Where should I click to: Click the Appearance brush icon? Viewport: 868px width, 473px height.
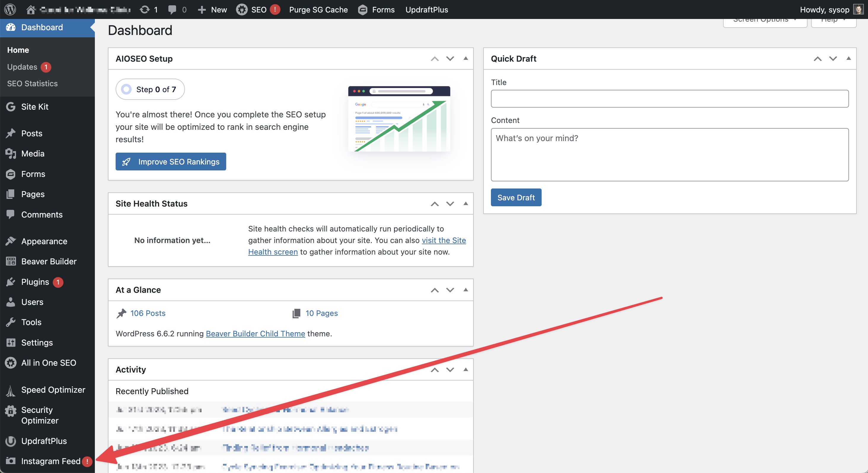click(x=11, y=241)
